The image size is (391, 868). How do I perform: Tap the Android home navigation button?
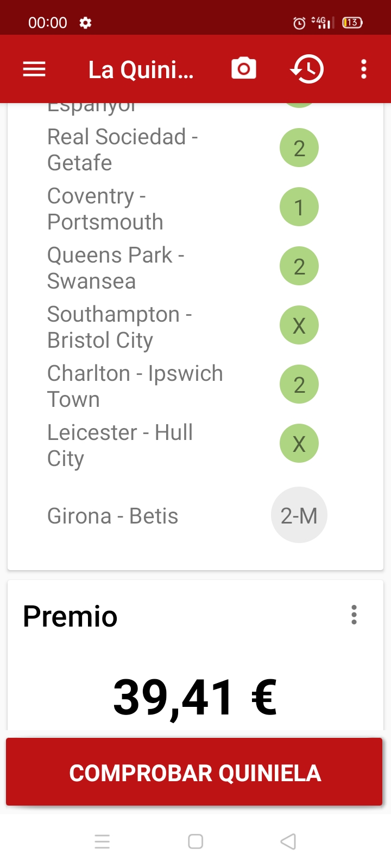point(195,841)
